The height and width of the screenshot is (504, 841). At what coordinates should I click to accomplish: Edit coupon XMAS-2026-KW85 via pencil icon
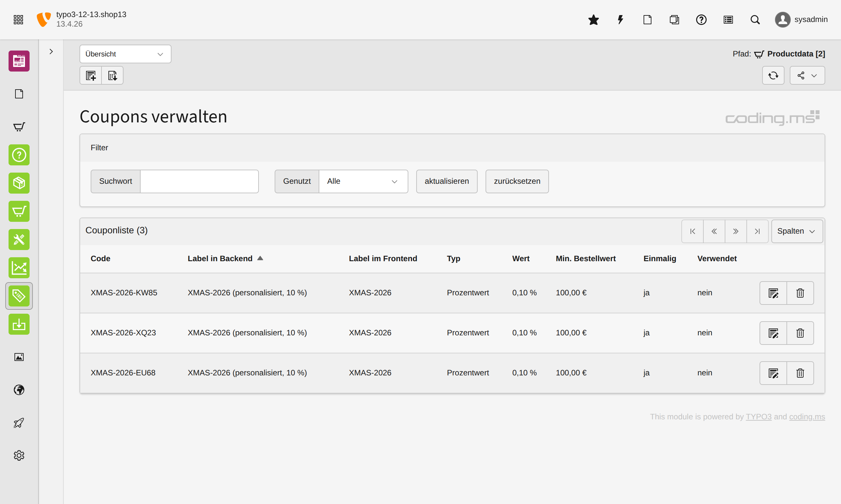click(x=773, y=293)
